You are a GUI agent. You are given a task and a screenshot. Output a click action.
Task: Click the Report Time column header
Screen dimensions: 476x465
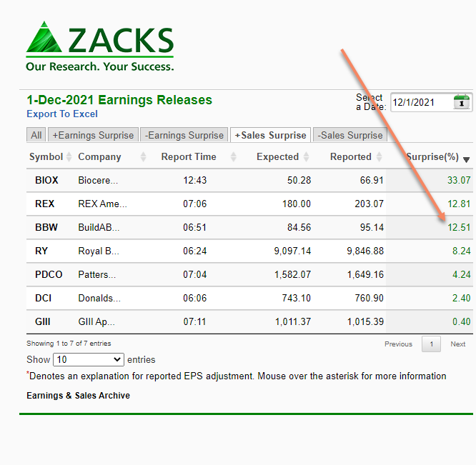point(189,157)
